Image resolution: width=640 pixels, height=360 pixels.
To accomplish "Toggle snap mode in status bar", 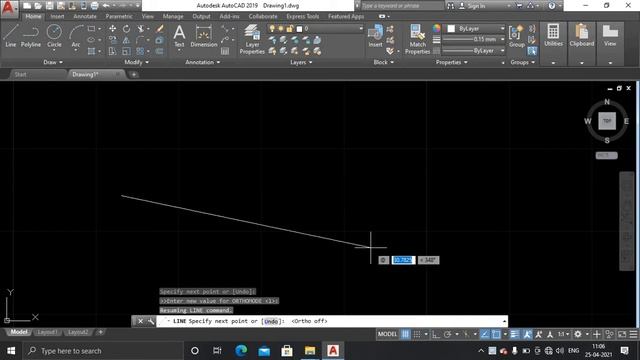I will [x=417, y=334].
